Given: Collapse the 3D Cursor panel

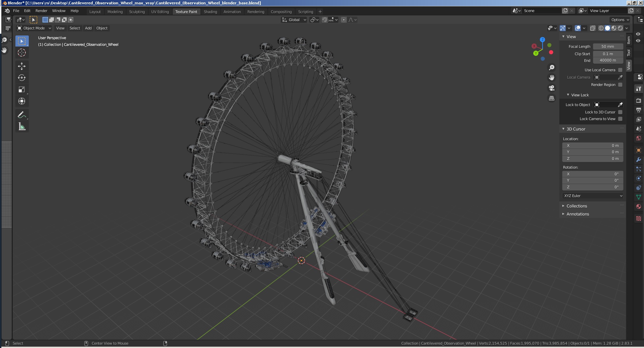Looking at the screenshot, I should click(x=576, y=129).
